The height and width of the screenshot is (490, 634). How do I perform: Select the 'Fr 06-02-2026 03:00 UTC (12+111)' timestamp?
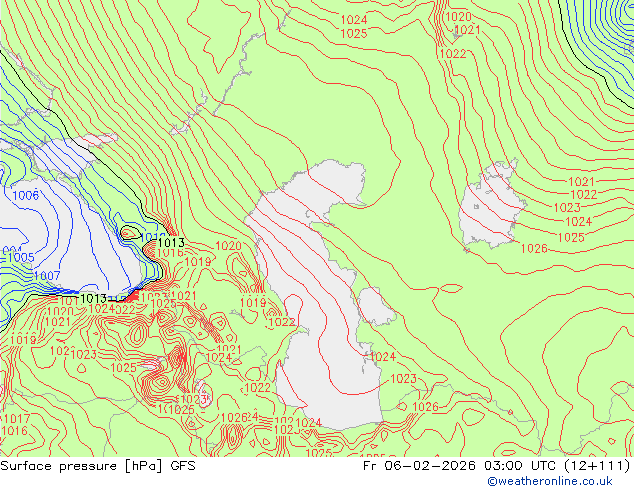497,466
